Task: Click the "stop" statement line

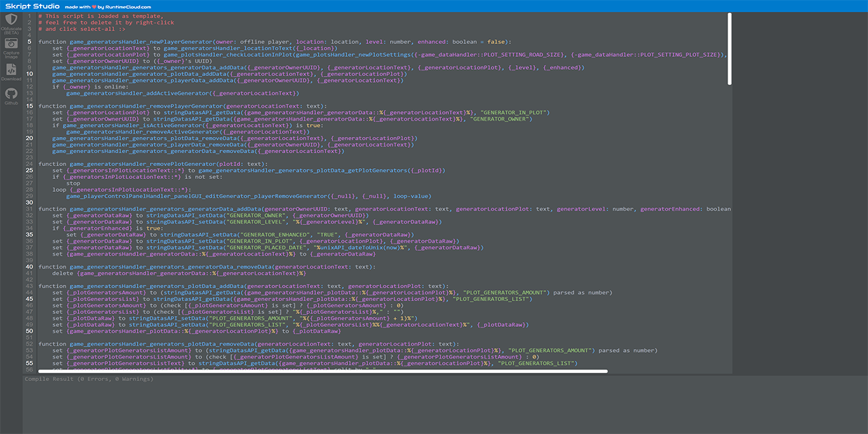Action: tap(73, 183)
